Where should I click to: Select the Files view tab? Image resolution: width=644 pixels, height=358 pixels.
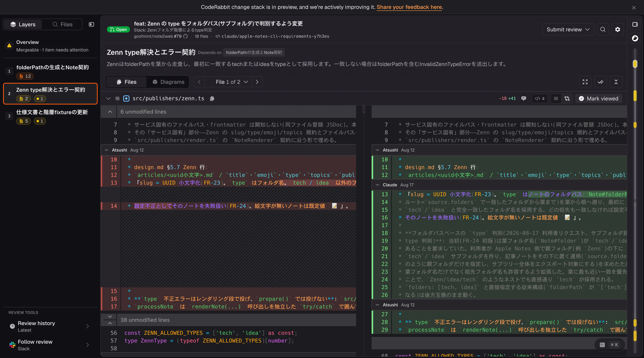tap(127, 82)
